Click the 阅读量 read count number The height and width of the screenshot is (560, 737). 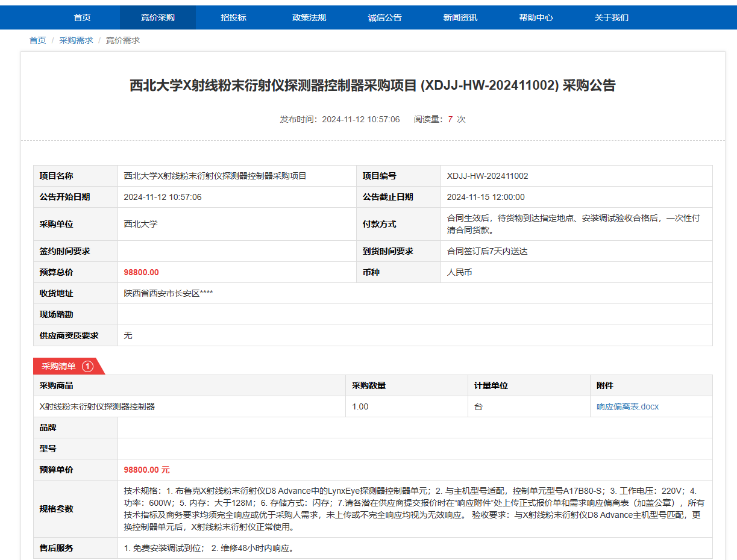450,119
